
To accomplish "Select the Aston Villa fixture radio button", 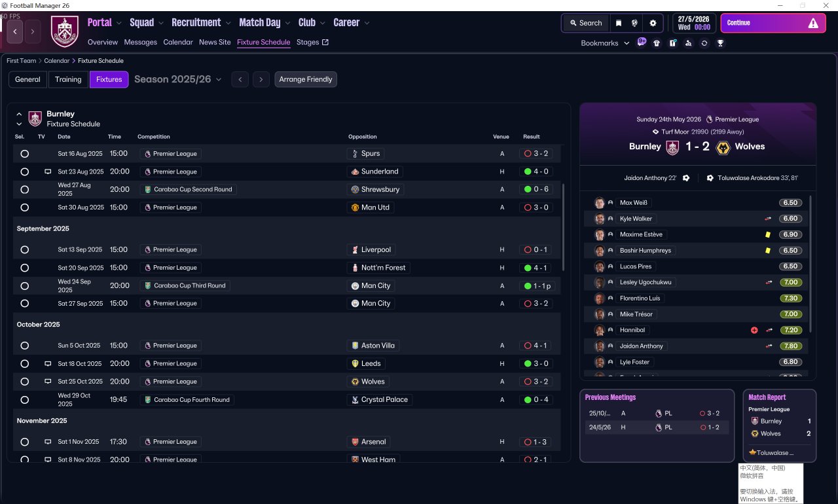I will [24, 346].
